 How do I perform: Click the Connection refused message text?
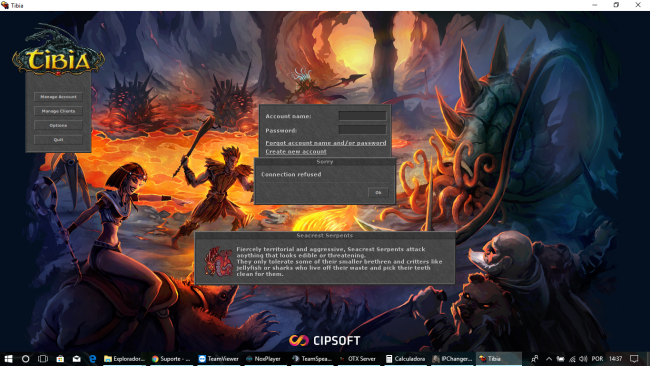pos(291,175)
